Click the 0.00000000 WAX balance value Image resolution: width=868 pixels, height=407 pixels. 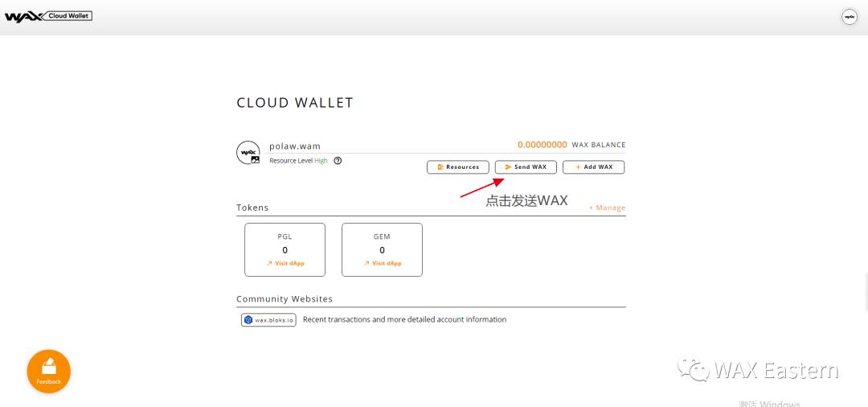pyautogui.click(x=542, y=145)
